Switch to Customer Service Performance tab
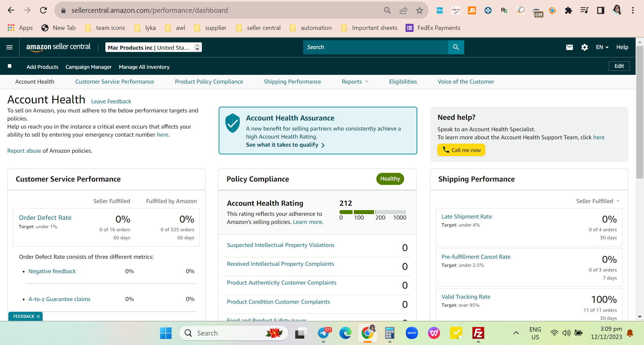Screen dimensions: 644x345 click(115, 82)
